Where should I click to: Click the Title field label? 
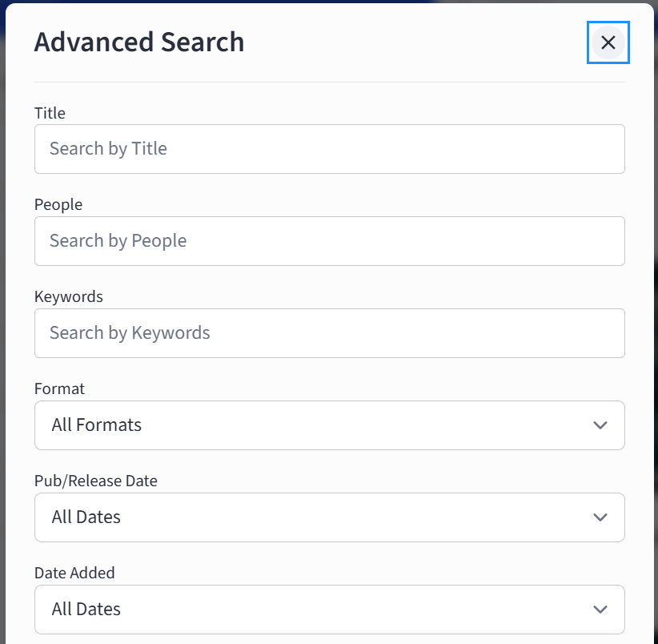50,113
